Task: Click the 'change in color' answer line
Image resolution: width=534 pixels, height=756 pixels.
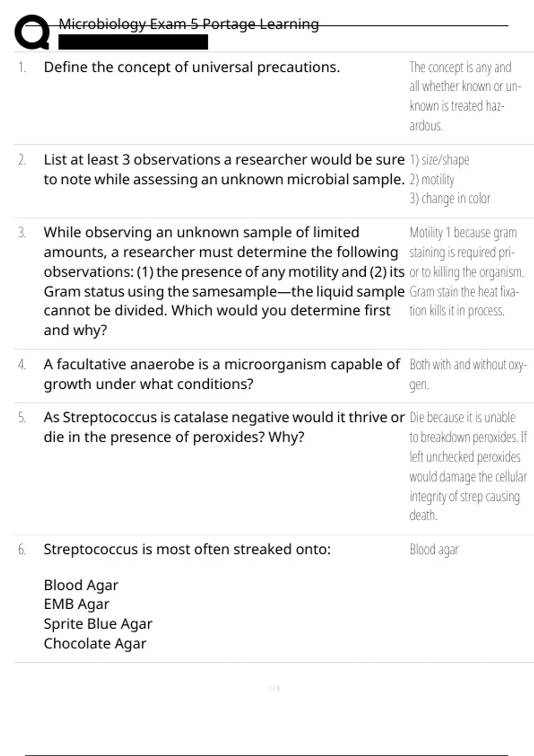Action: pos(450,198)
